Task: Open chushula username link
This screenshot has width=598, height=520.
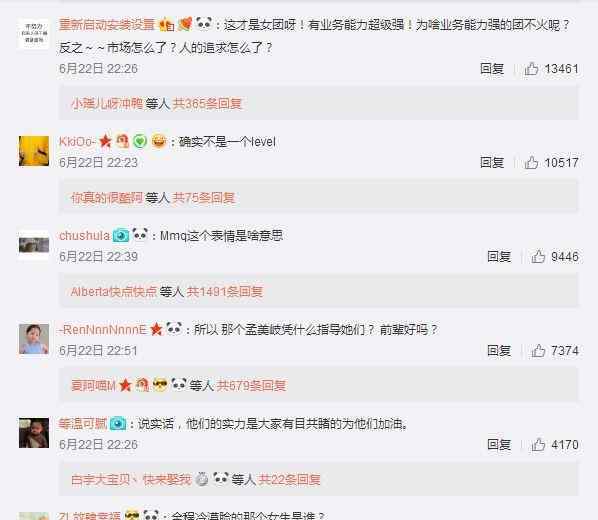Action: [84, 236]
